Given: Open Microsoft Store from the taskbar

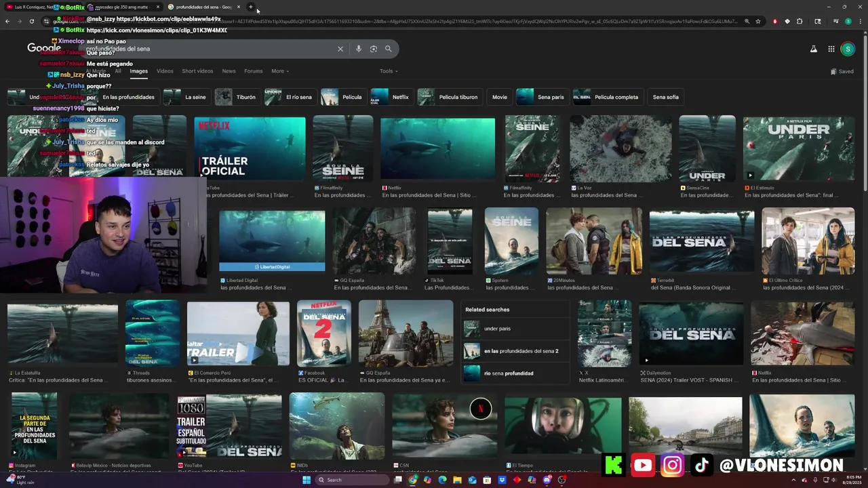Looking at the screenshot, I should click(488, 480).
